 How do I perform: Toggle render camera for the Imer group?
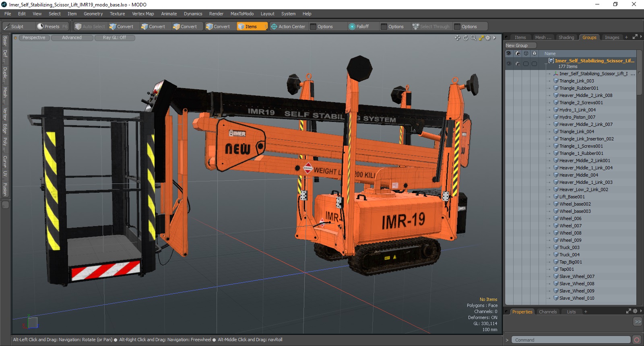[x=518, y=64]
